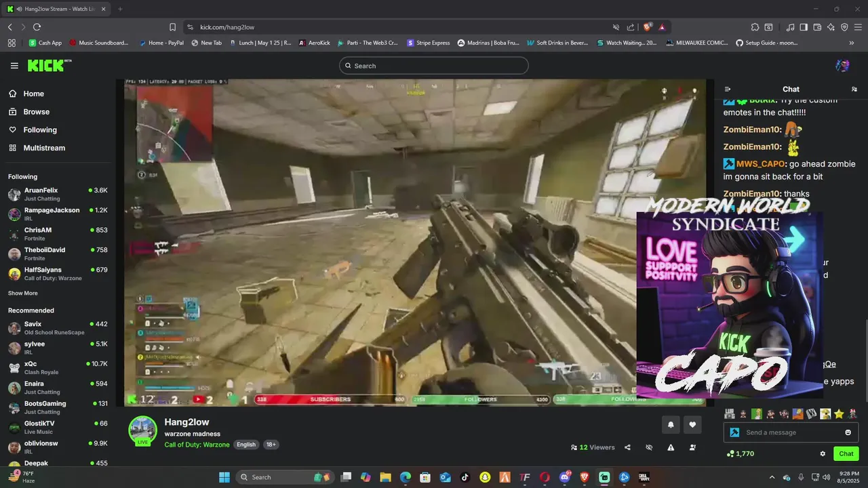Image resolution: width=868 pixels, height=488 pixels.
Task: Open the hamburger menu beside the Kick logo
Action: (x=14, y=66)
